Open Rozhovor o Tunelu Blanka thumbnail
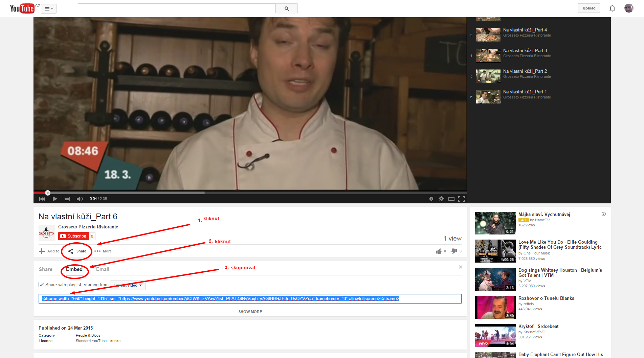The height and width of the screenshot is (358, 644). [x=495, y=307]
